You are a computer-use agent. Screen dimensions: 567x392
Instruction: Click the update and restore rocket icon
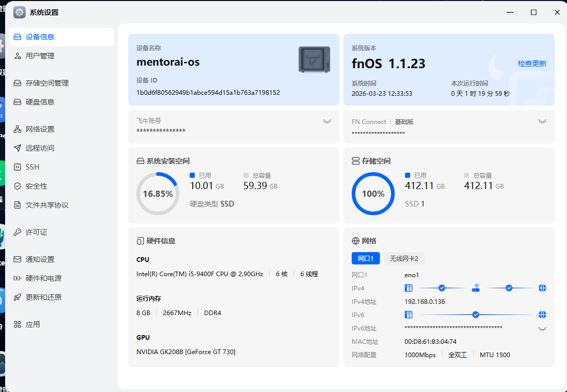[x=17, y=297]
